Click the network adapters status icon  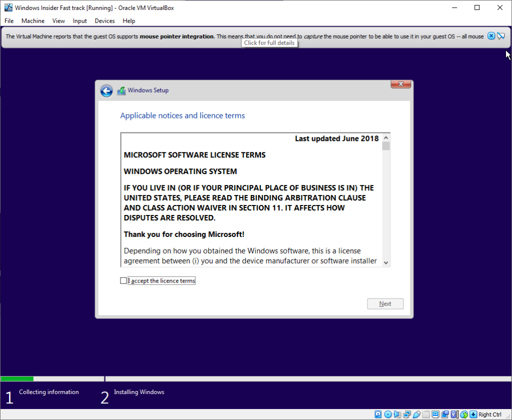click(407, 414)
